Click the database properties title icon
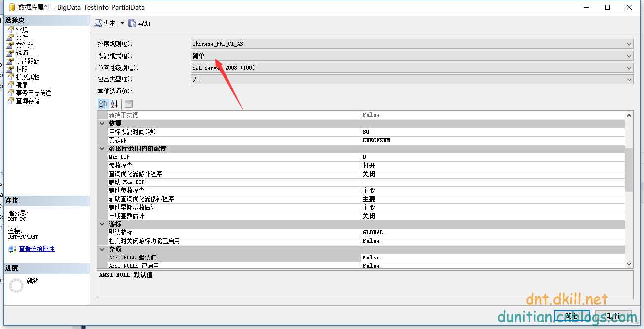The width and height of the screenshot is (644, 329). pyautogui.click(x=11, y=7)
